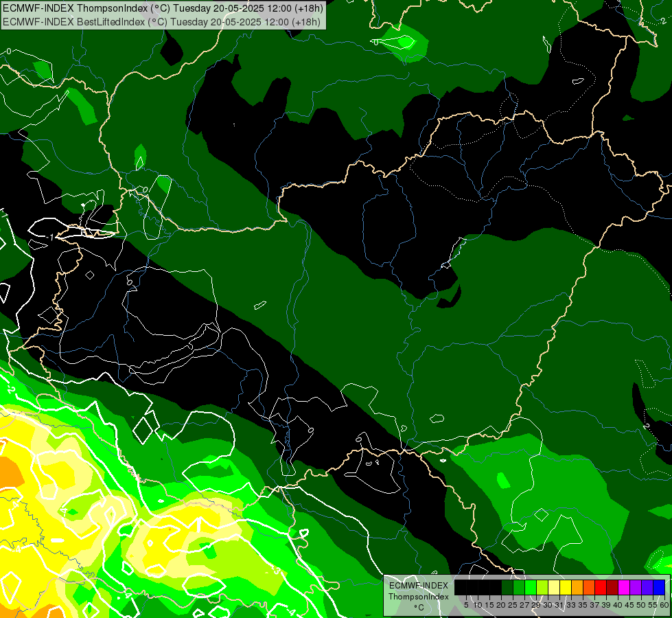672x618 pixels.
Task: Select the bright red legend swatch for 37-39
Action: tap(601, 587)
